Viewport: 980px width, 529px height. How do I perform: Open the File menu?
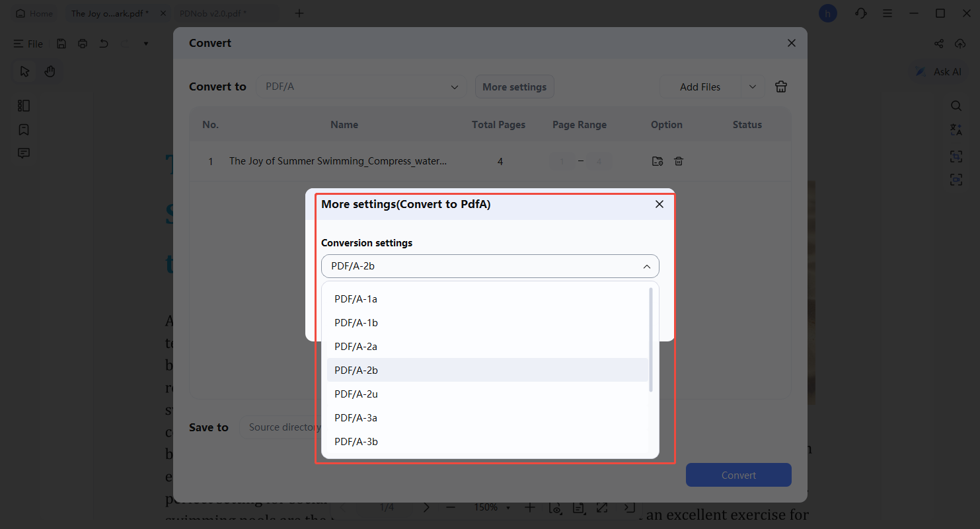click(28, 44)
